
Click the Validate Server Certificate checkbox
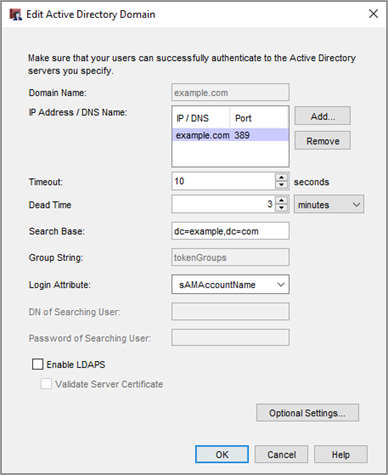46,384
